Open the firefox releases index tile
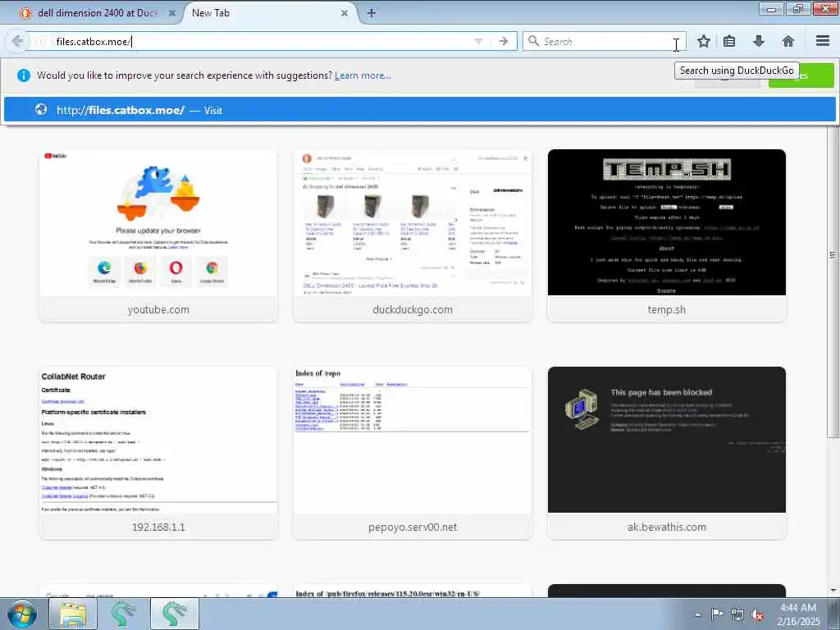 click(x=413, y=591)
